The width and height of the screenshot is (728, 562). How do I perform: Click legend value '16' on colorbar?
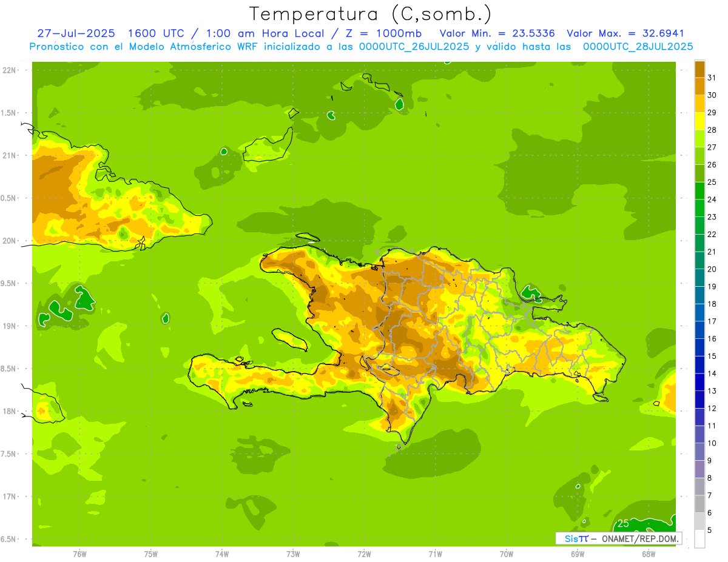coord(712,339)
